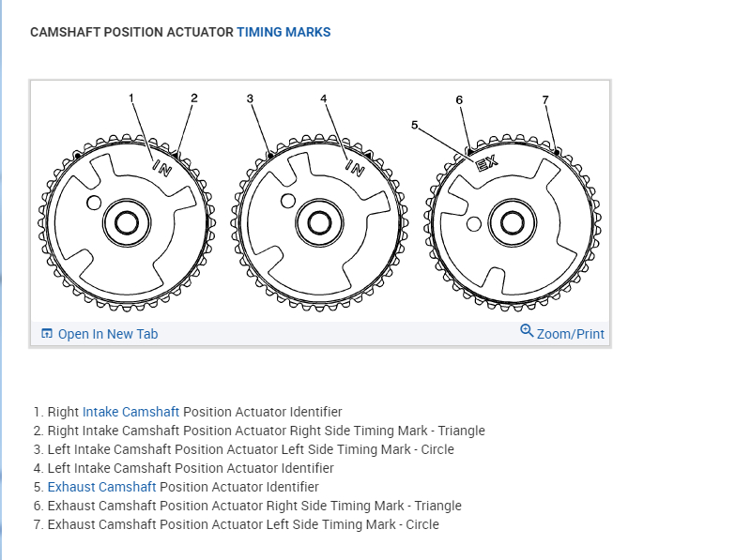Click callout number 5 beside the exhaust sprocket
Image resolution: width=751 pixels, height=560 pixels.
coord(414,124)
